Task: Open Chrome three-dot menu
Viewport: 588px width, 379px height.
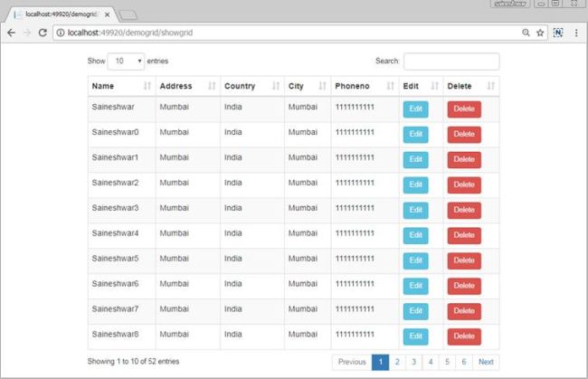Action: pos(576,33)
